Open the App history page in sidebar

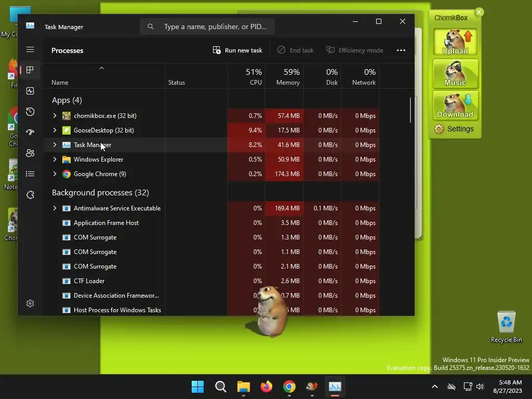pyautogui.click(x=30, y=112)
